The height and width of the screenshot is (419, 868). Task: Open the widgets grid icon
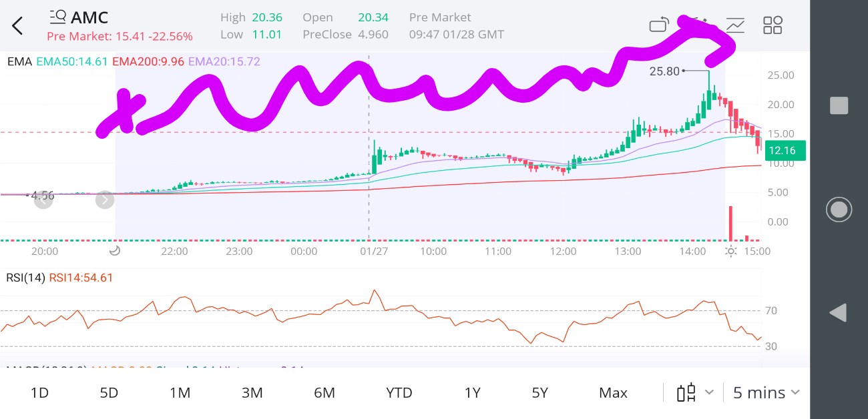[x=773, y=25]
